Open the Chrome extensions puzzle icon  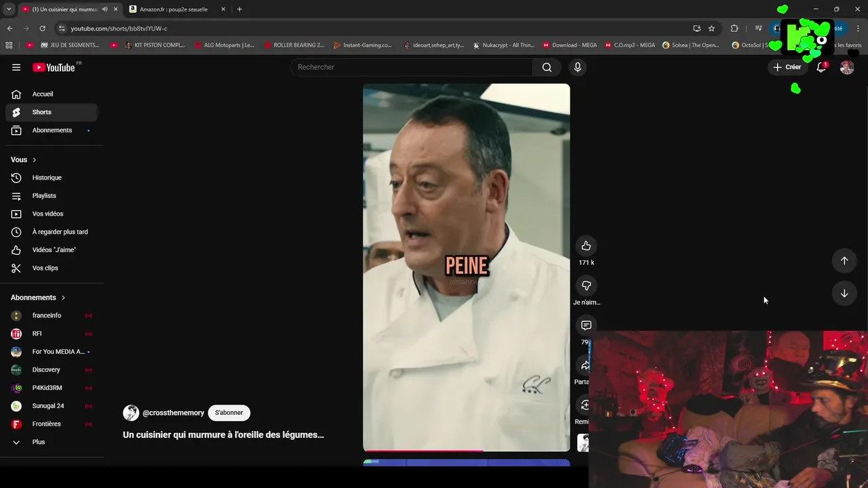734,28
